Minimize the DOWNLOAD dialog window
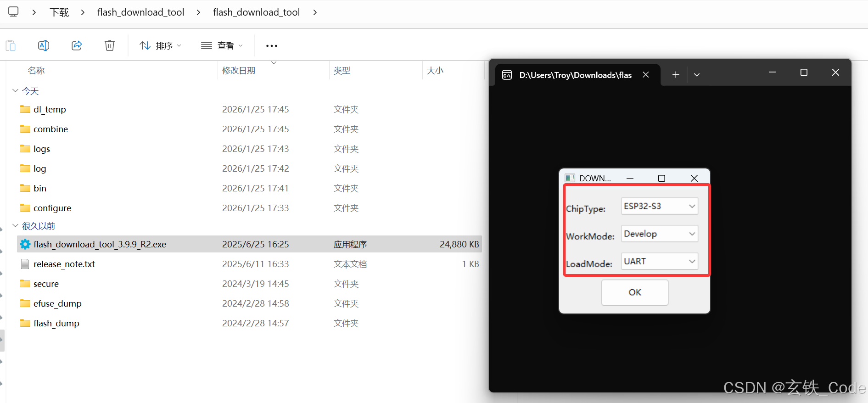The width and height of the screenshot is (868, 403). point(630,178)
